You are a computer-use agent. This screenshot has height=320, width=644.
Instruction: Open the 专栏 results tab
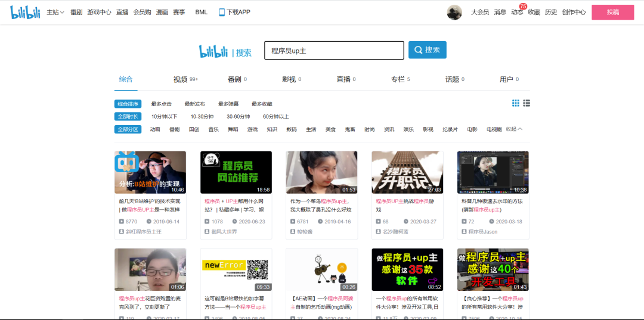[401, 80]
